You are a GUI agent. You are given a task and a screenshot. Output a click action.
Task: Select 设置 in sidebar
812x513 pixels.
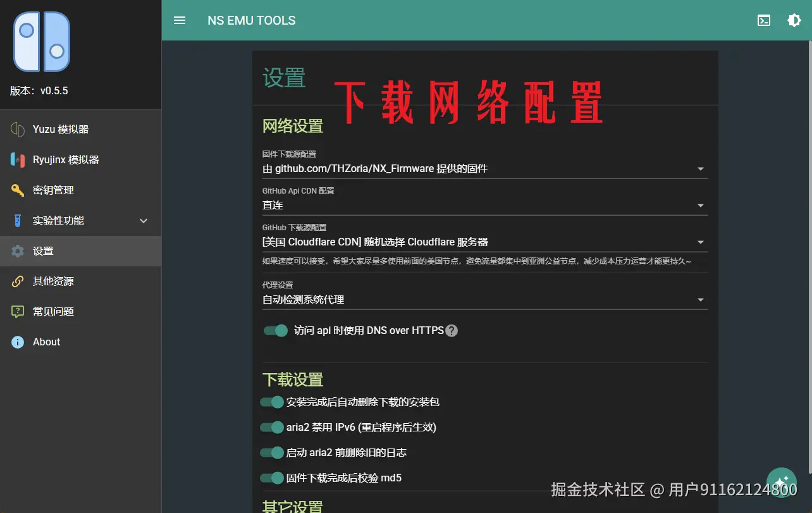[x=80, y=251]
